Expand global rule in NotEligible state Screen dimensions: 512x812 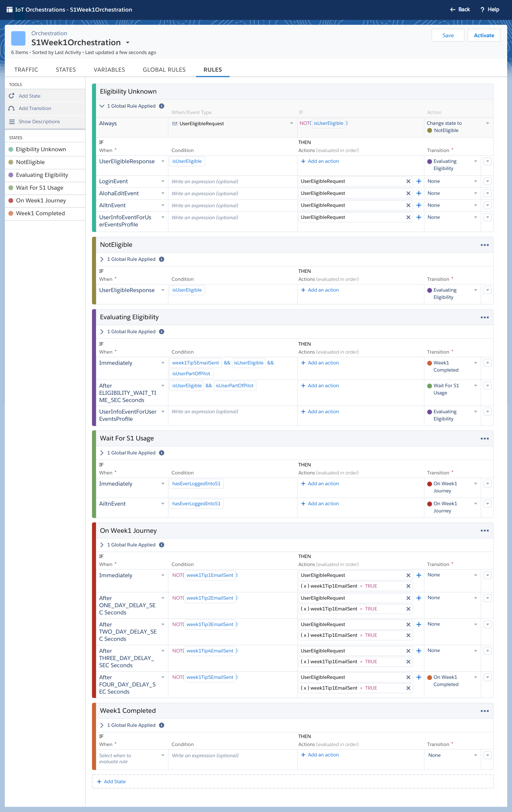point(102,259)
